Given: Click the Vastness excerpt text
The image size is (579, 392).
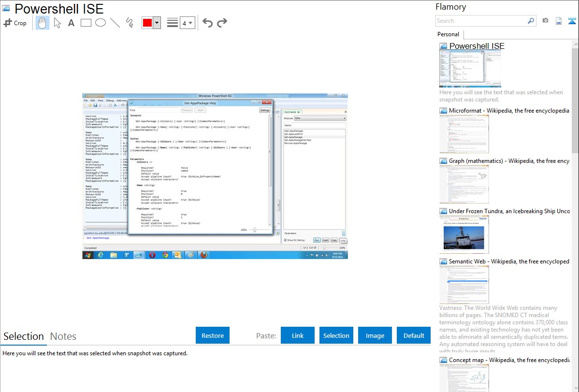Looking at the screenshot, I should click(x=504, y=329).
